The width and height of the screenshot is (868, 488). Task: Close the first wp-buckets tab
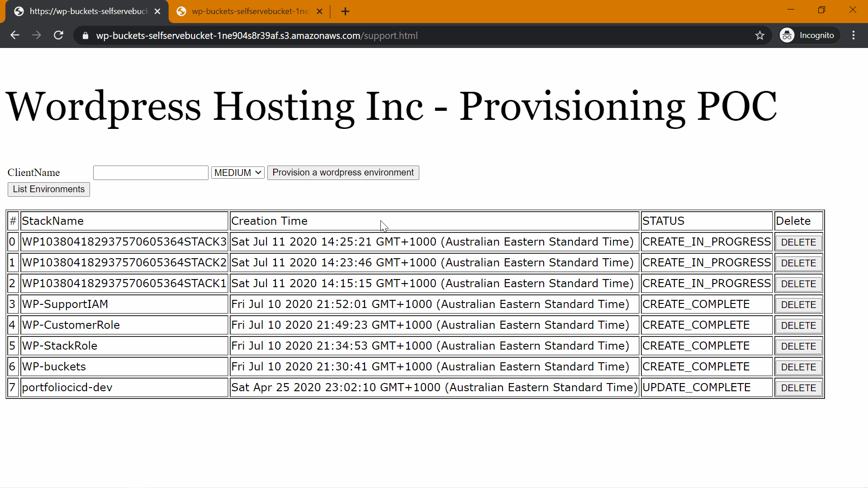(x=157, y=11)
